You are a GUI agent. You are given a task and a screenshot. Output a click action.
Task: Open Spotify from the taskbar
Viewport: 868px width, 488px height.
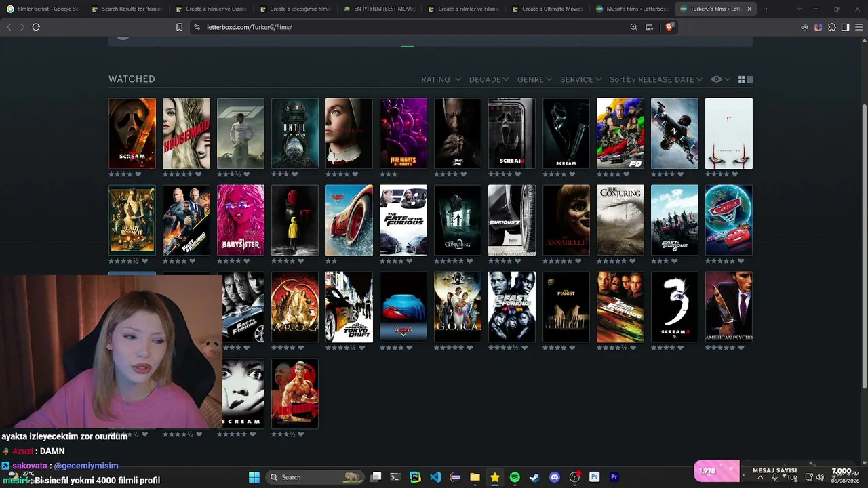(x=515, y=477)
